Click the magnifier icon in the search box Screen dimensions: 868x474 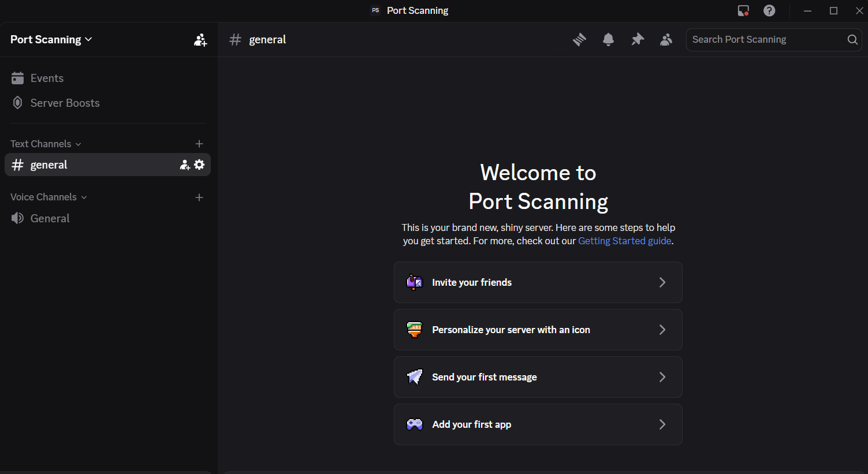pos(852,39)
